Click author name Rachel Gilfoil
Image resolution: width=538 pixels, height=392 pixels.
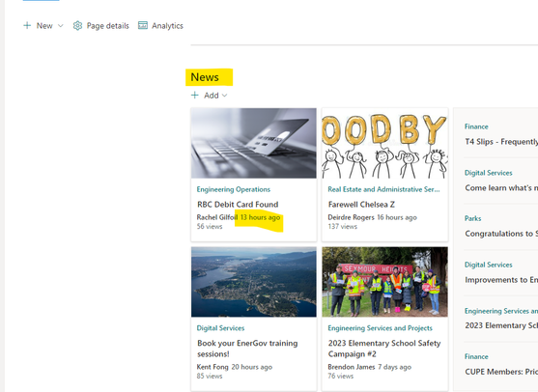coord(217,217)
